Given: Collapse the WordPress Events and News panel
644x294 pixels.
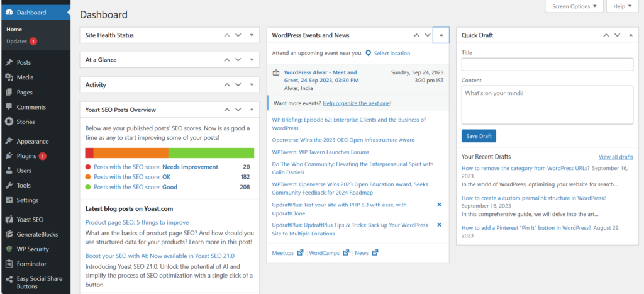Looking at the screenshot, I should click(441, 35).
